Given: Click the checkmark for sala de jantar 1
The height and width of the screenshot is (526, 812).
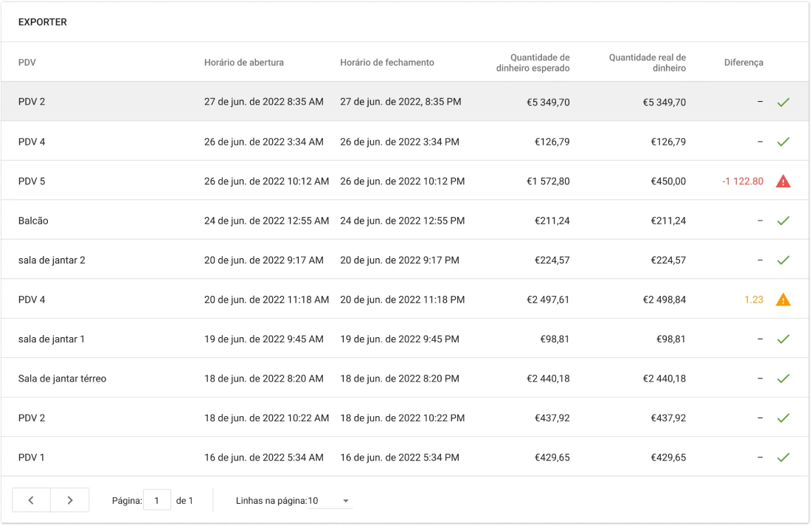Looking at the screenshot, I should coord(782,339).
